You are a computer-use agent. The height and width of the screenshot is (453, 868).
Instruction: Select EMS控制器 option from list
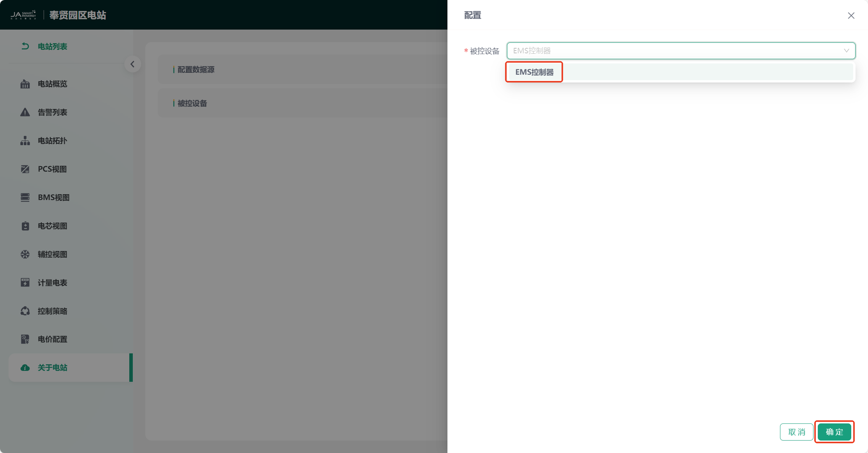click(x=534, y=72)
